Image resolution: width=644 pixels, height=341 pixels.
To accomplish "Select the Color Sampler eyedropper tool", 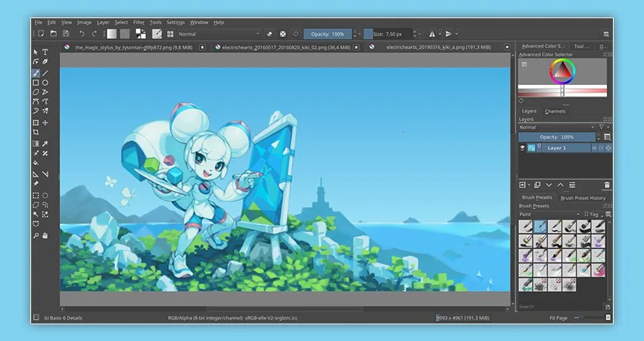I will (x=45, y=144).
